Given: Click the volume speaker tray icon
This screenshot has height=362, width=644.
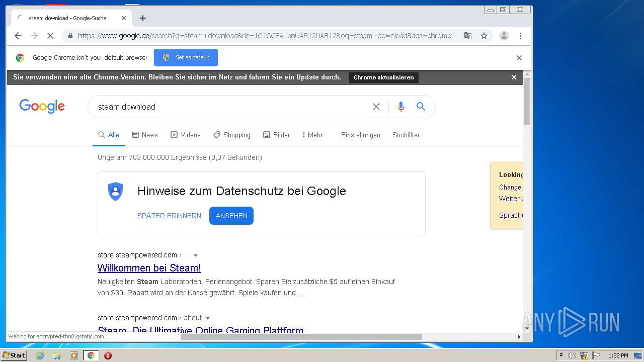Looking at the screenshot, I should click(572, 355).
